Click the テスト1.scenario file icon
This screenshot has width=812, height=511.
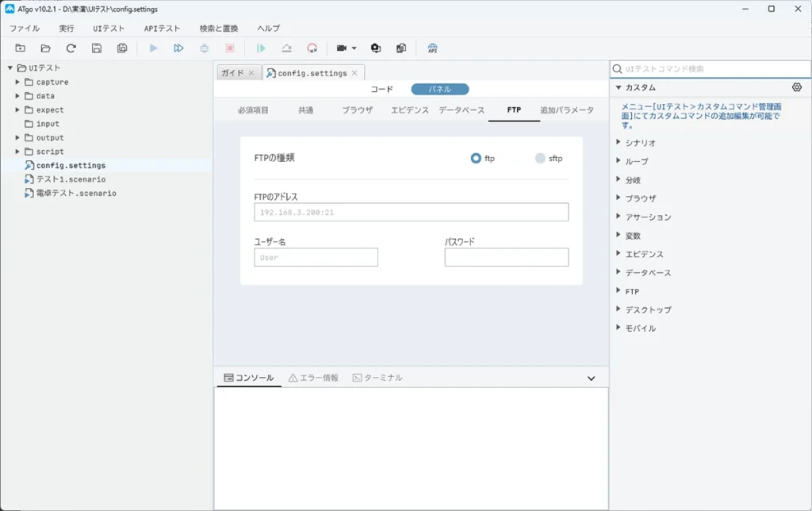(x=29, y=179)
